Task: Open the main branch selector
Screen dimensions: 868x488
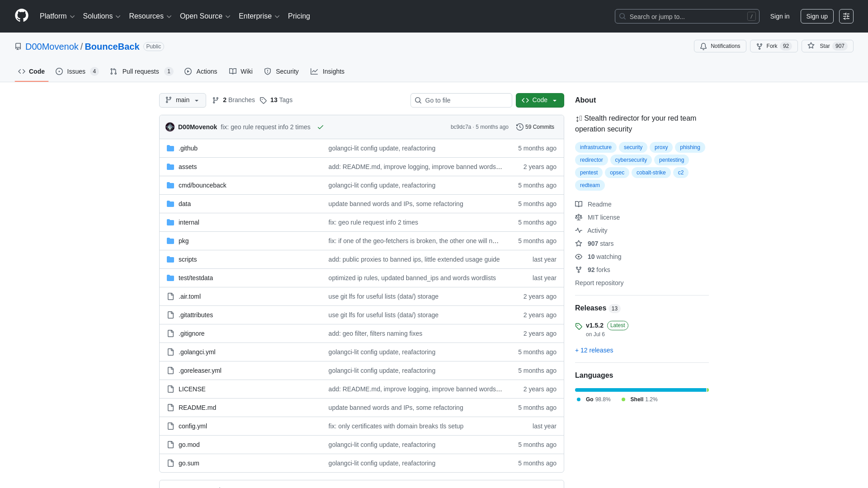Action: 182,100
